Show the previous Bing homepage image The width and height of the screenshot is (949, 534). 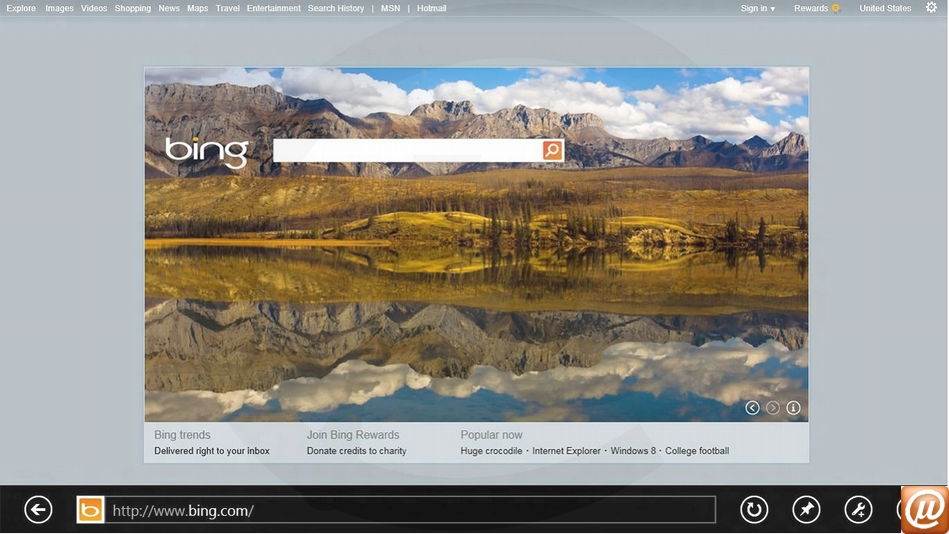[752, 408]
